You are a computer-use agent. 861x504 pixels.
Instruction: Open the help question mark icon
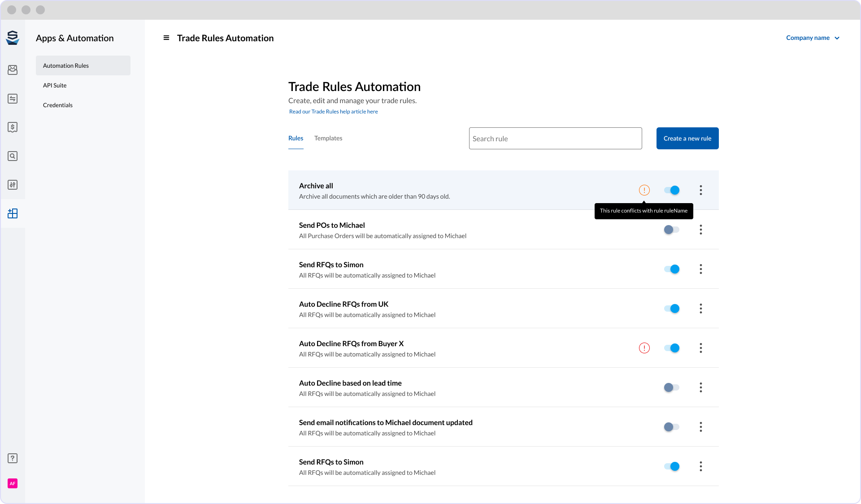(x=13, y=458)
